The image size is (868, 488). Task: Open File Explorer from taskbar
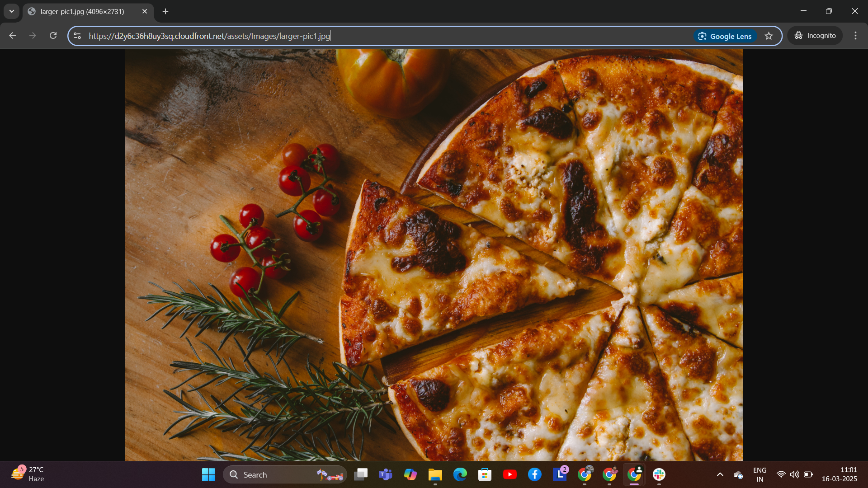[435, 474]
